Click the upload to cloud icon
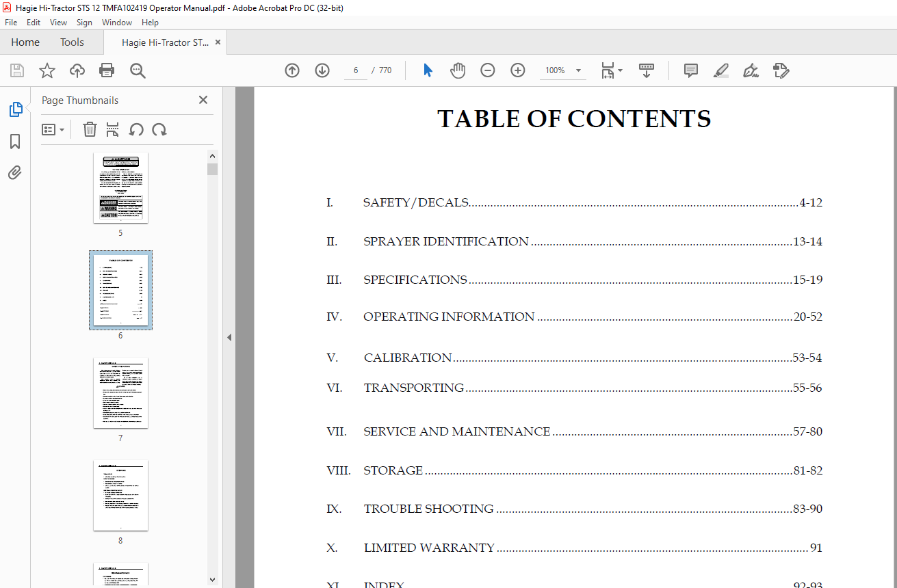Viewport: 897px width, 588px height. coord(77,70)
